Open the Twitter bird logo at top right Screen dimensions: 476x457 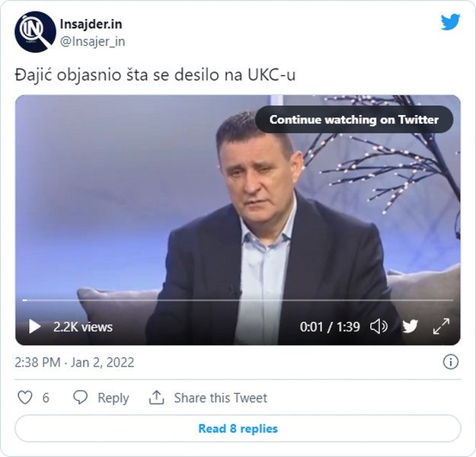pyautogui.click(x=450, y=22)
